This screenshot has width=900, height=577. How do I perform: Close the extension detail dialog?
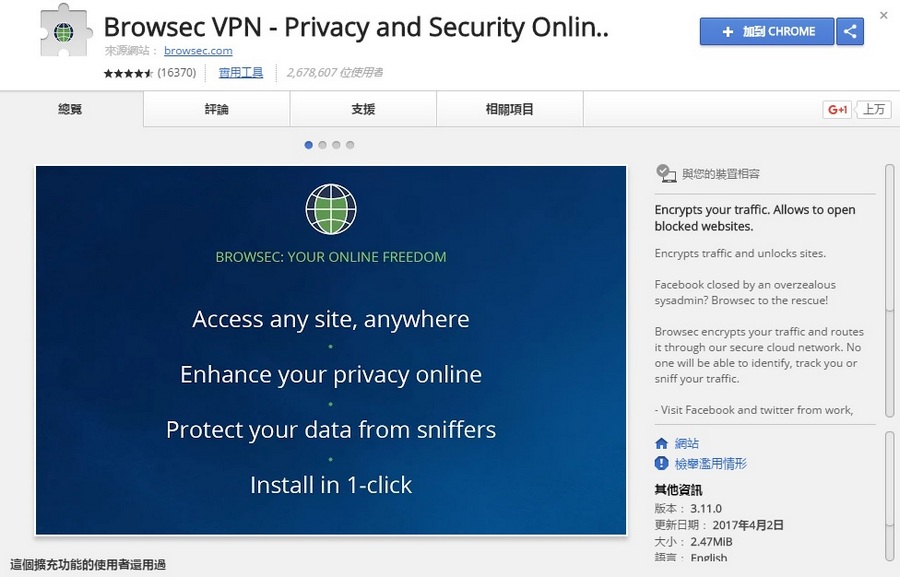[883, 16]
